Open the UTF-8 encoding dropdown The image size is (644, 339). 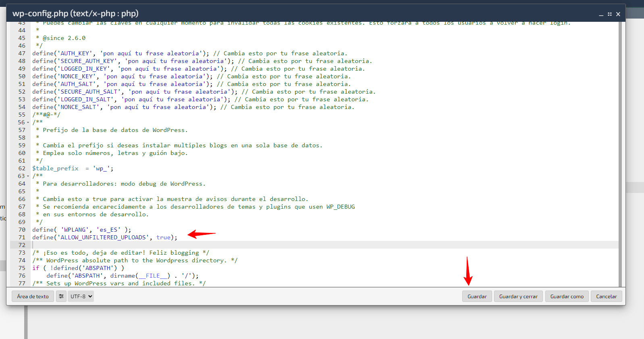(x=81, y=296)
